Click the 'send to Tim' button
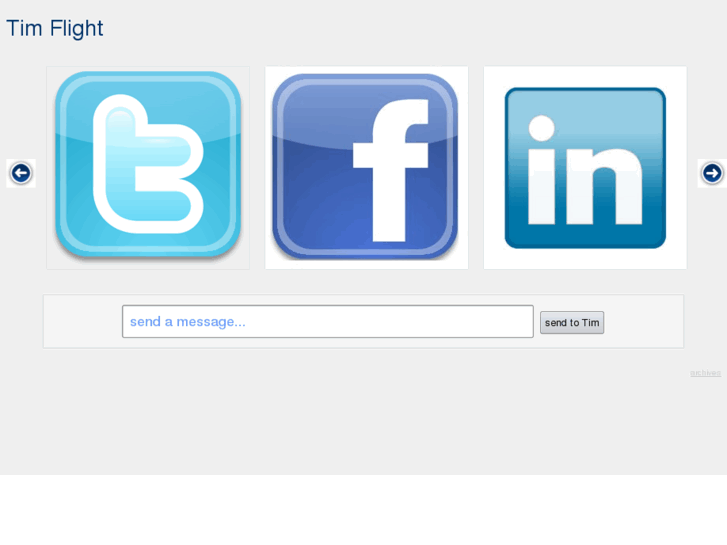This screenshot has width=727, height=545. (572, 322)
